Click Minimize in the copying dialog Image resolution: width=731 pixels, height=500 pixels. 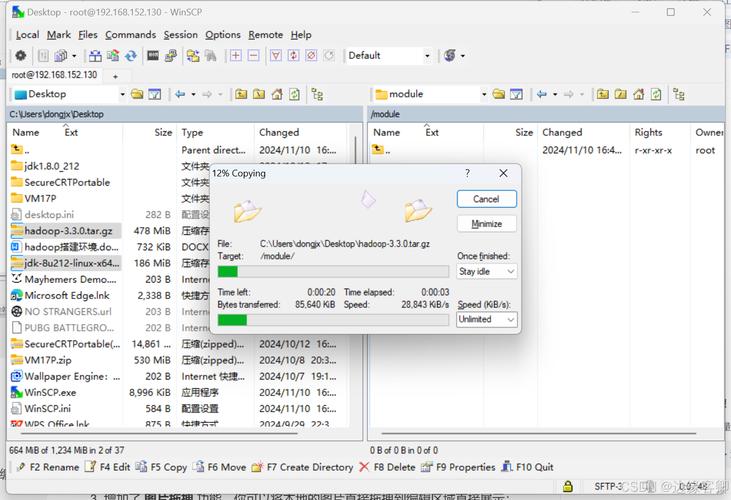487,224
